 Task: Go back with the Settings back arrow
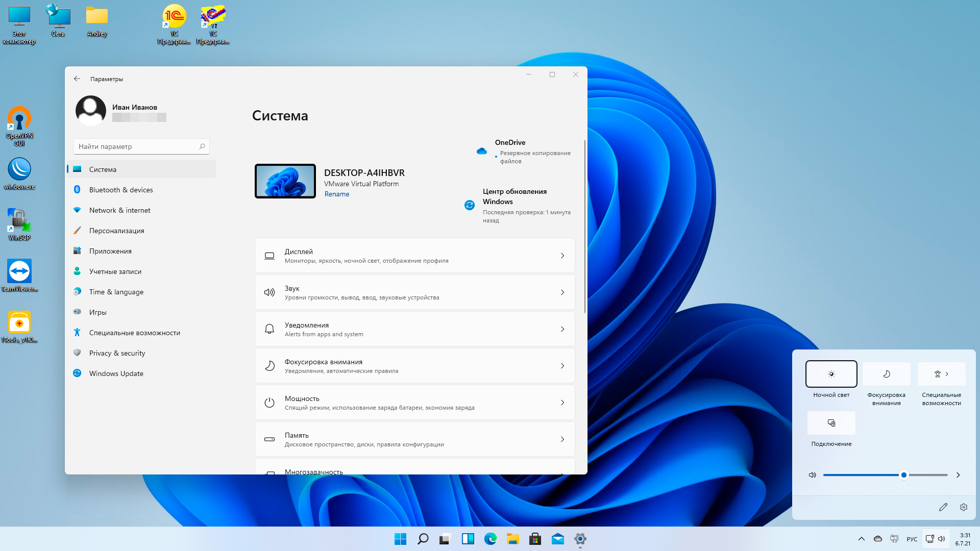coord(77,79)
